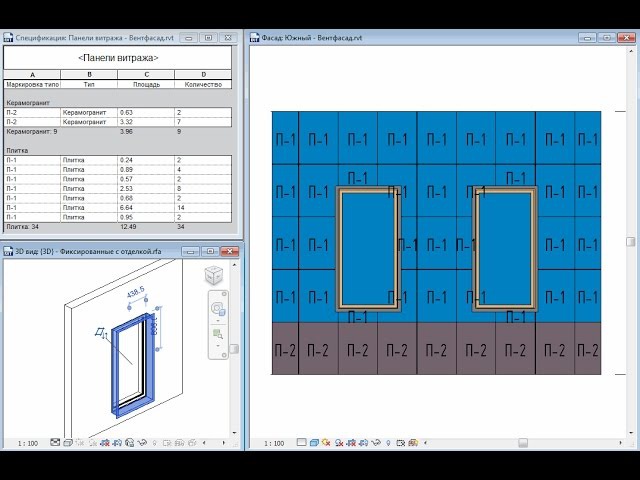Click the Площадь header cell
Viewport: 640px width, 480px height.
(x=146, y=84)
